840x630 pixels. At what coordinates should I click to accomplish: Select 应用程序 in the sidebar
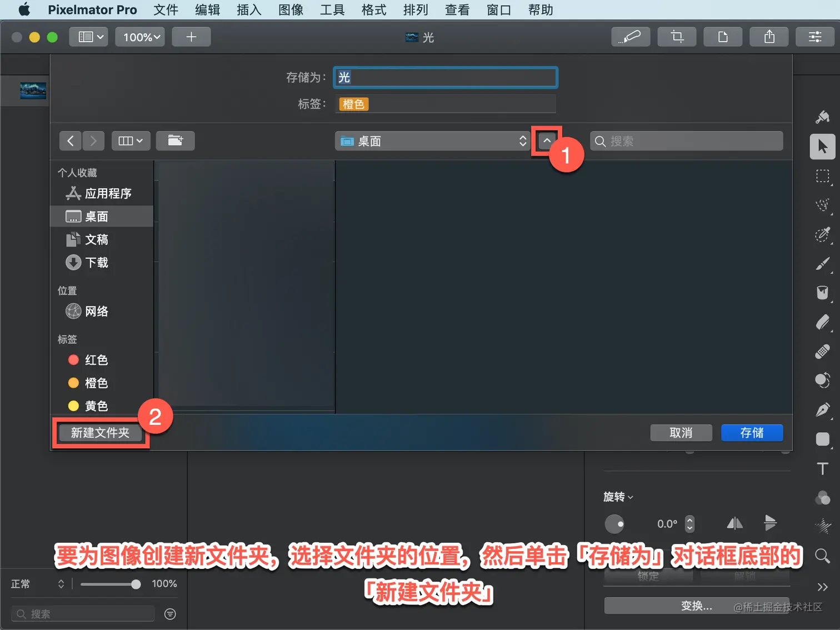pyautogui.click(x=102, y=193)
